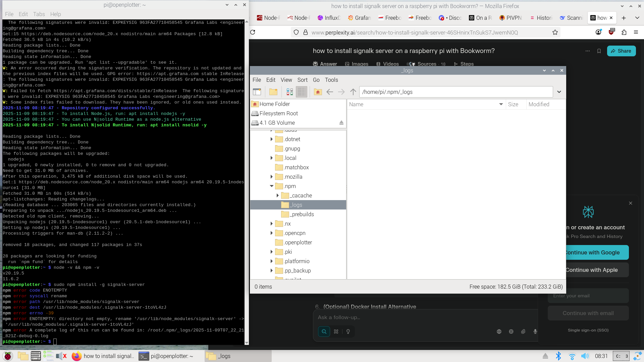The width and height of the screenshot is (644, 362).
Task: Open Bluetooth menu in system tray
Action: [558, 356]
